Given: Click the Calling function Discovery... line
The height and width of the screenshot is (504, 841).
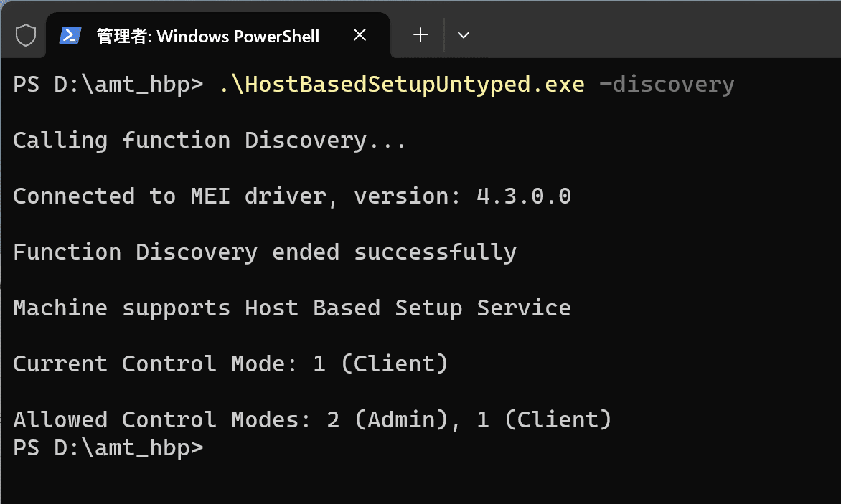Looking at the screenshot, I should click(210, 141).
